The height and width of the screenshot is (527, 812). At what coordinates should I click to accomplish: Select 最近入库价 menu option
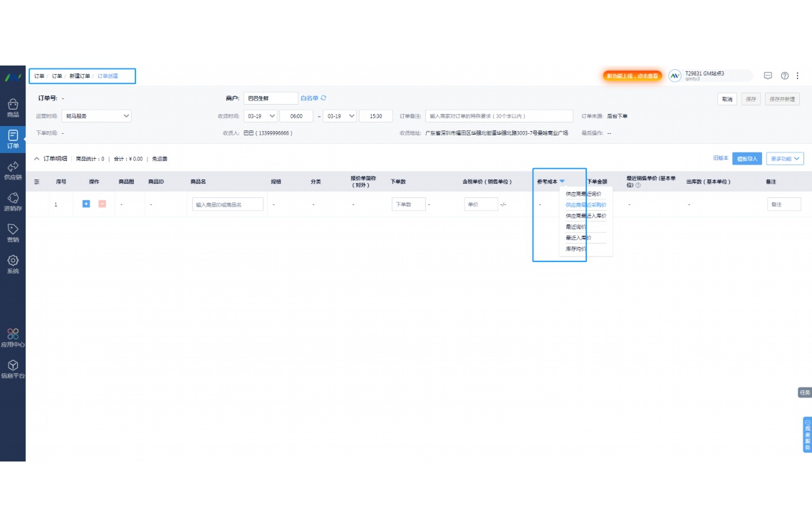(x=578, y=238)
